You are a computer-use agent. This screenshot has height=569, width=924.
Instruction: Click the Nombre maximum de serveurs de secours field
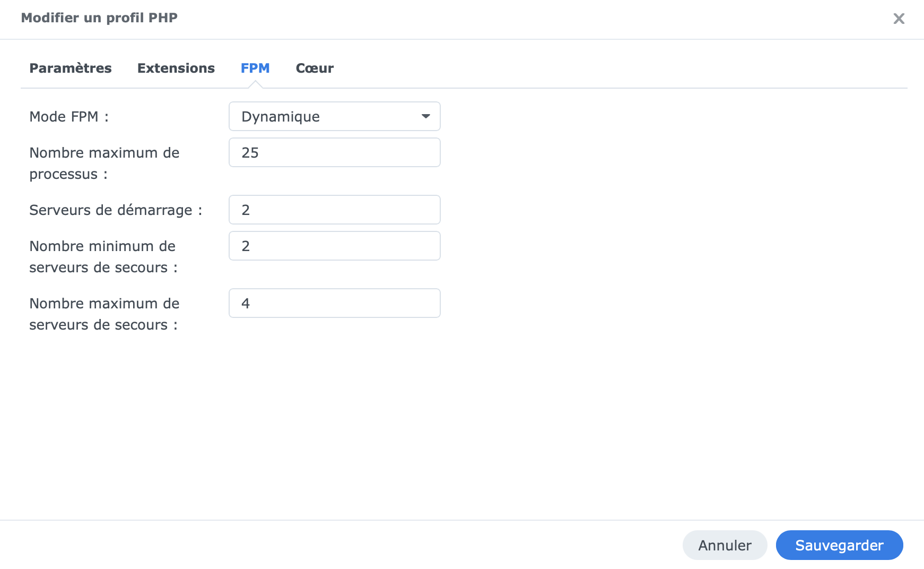pyautogui.click(x=334, y=304)
